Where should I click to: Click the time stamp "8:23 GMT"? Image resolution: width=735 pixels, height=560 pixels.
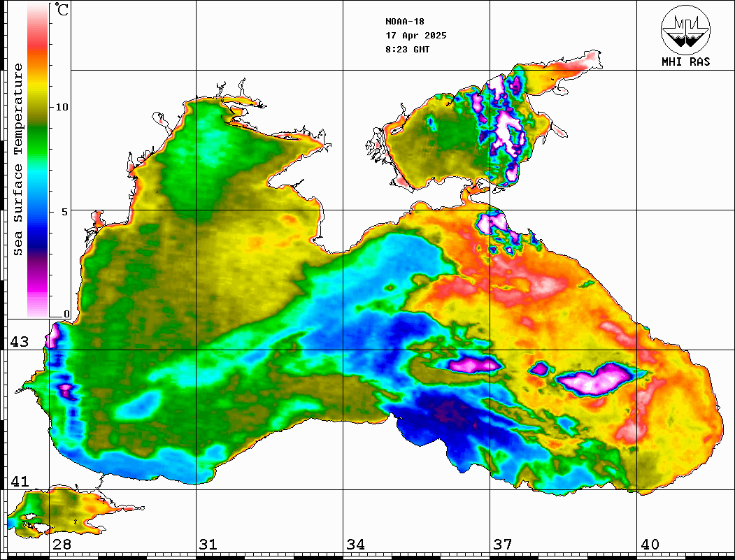tap(407, 50)
